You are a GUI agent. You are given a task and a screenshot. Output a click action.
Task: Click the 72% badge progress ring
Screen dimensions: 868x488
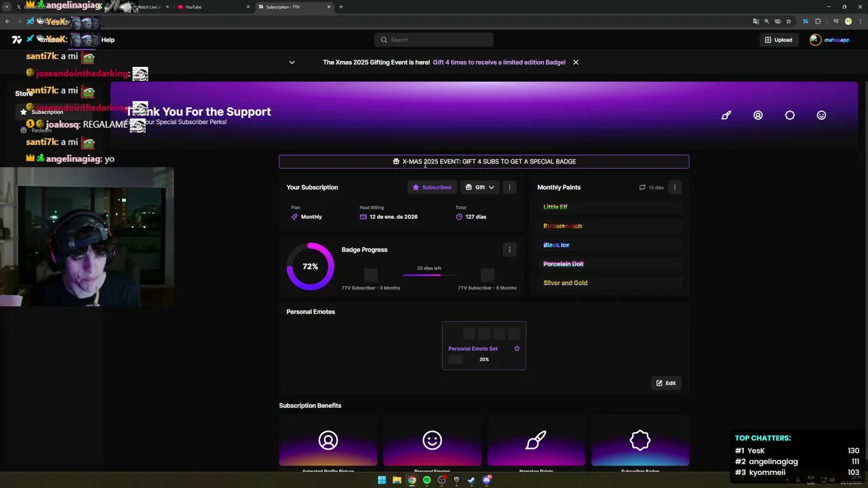(311, 266)
